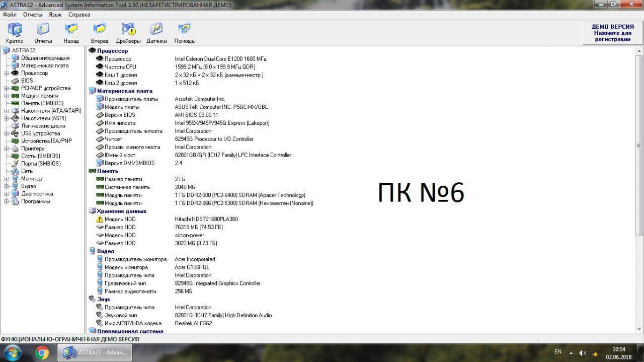Screen dimensions: 644x362
Task: Click Hitachi HDS721680PLA380 HDD model value
Action: (x=206, y=219)
